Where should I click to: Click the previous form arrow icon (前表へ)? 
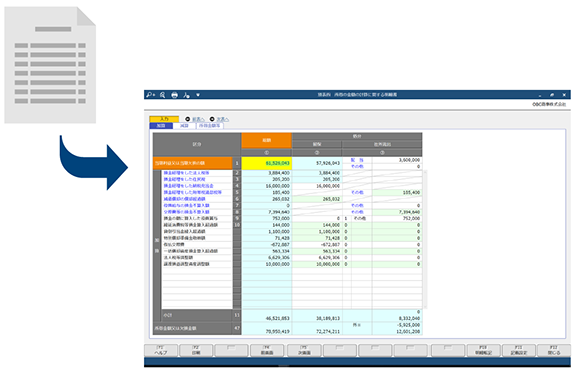[x=188, y=119]
